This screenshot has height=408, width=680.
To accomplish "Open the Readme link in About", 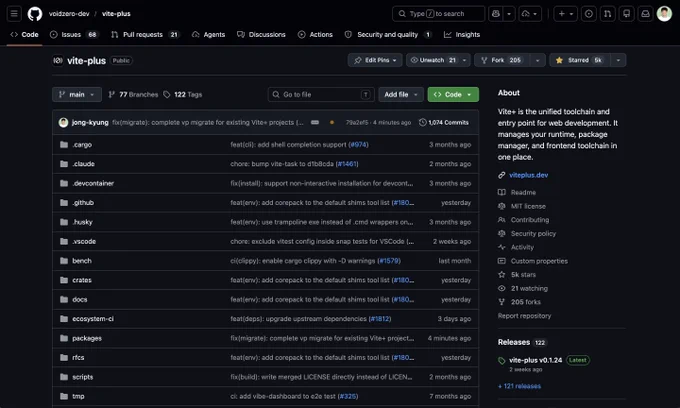I will coord(523,193).
